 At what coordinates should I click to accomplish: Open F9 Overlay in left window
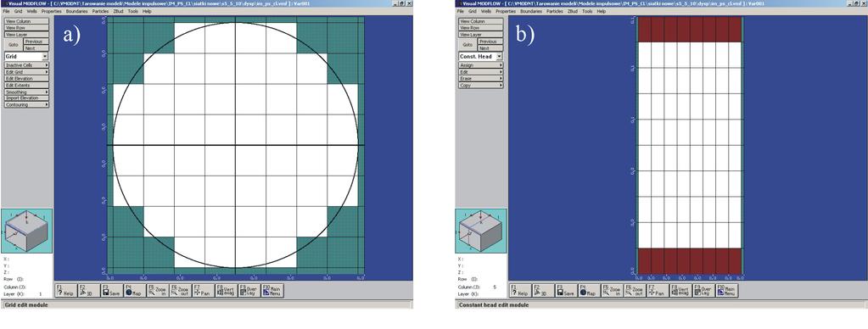tap(249, 290)
